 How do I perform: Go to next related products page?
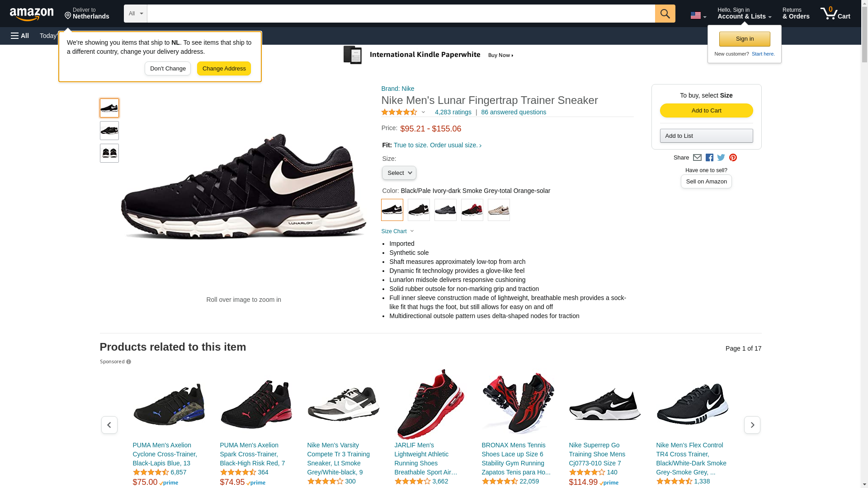point(752,425)
